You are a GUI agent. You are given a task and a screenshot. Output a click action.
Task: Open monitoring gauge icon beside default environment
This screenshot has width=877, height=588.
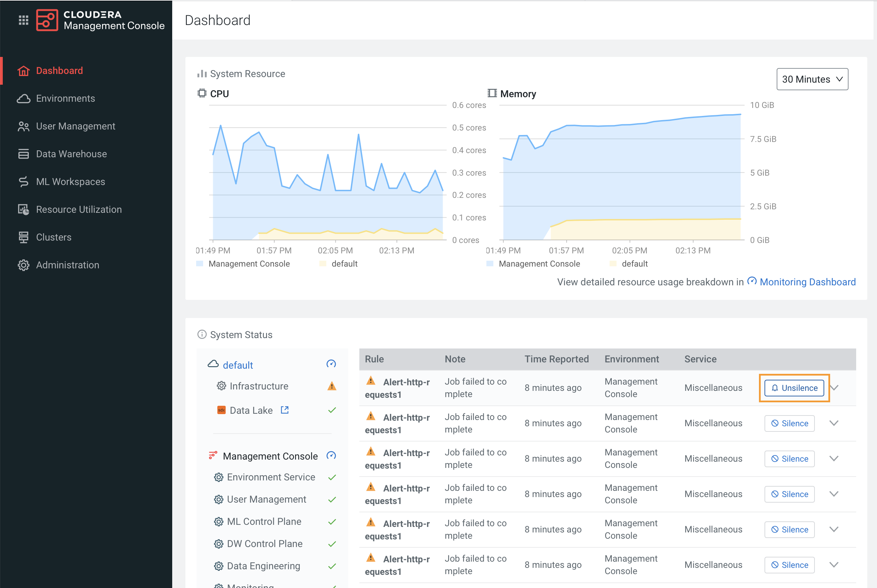331,364
